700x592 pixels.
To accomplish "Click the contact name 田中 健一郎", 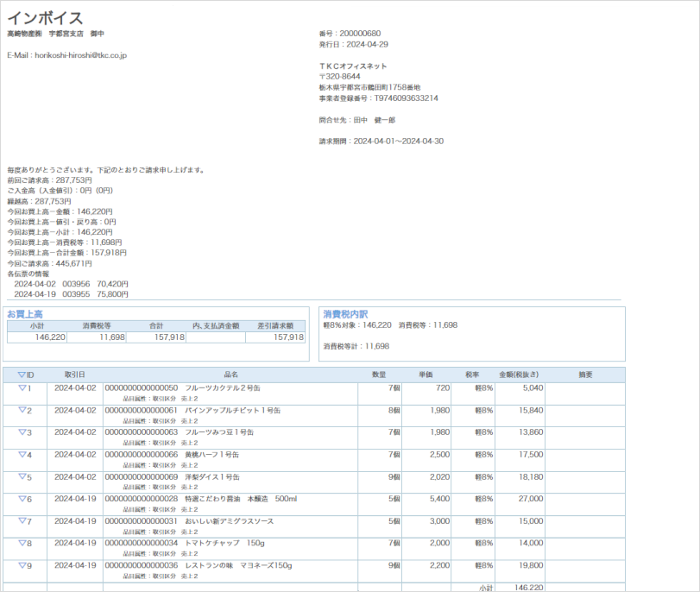I will (375, 120).
